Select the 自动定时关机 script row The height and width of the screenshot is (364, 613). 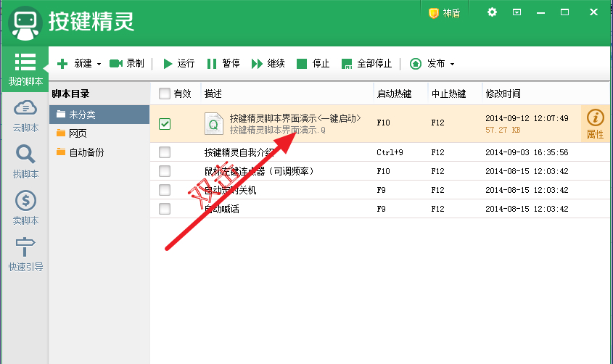point(379,190)
